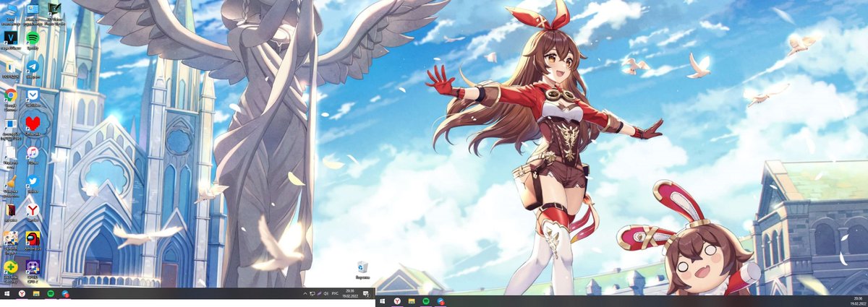Open the Start menu on left monitor taskbar

point(7,294)
